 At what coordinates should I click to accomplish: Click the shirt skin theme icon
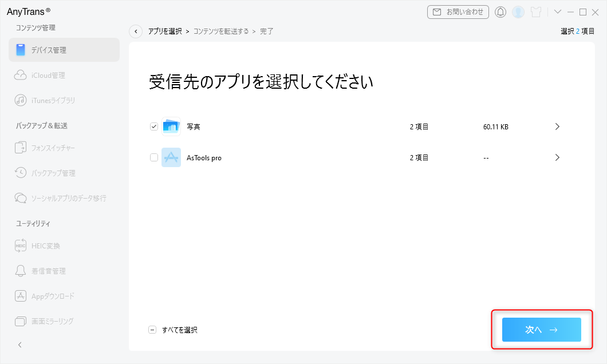(535, 12)
